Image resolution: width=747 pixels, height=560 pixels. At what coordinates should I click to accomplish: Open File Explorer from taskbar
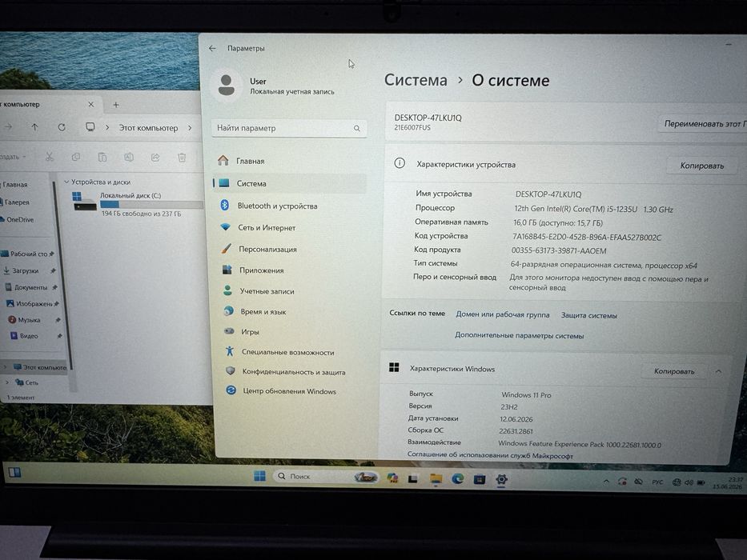[436, 478]
